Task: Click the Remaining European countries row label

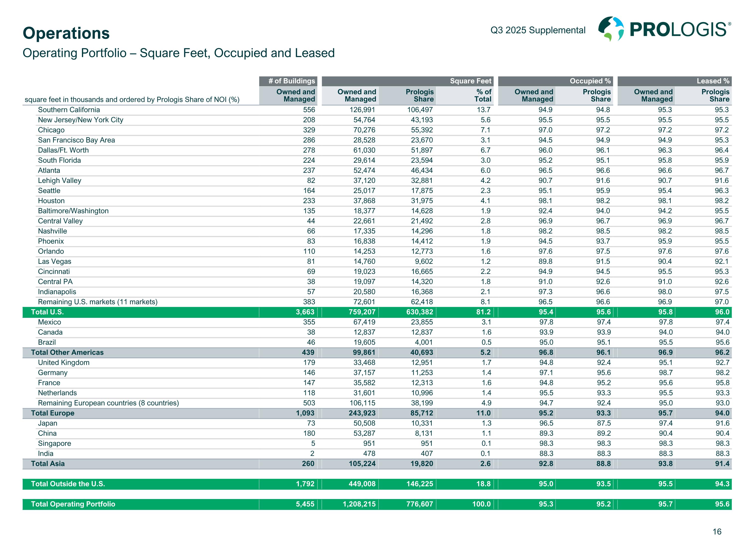Action: coord(108,403)
